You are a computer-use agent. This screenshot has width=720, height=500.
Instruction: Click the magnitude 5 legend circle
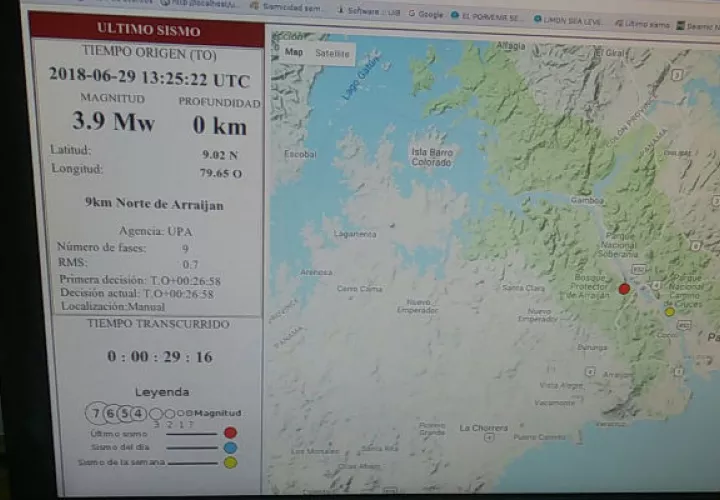coord(125,414)
